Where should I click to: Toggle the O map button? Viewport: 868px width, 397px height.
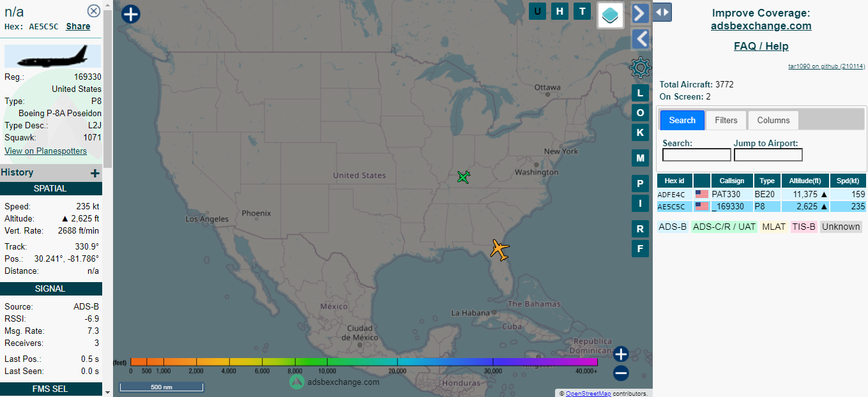[x=641, y=113]
